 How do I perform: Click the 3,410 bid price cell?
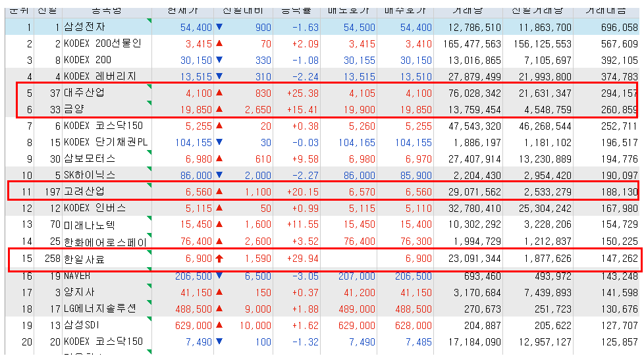coord(419,44)
